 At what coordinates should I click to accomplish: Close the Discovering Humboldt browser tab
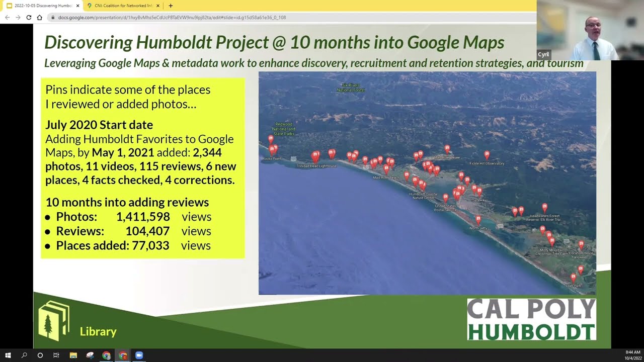pos(77,6)
